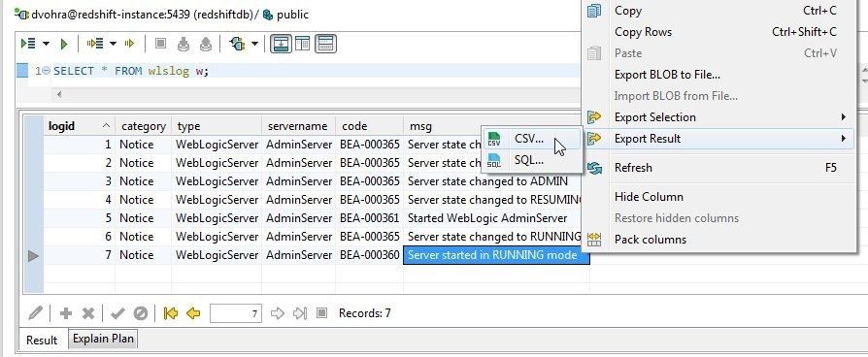
Task: Click the X delete record icon
Action: point(88,313)
